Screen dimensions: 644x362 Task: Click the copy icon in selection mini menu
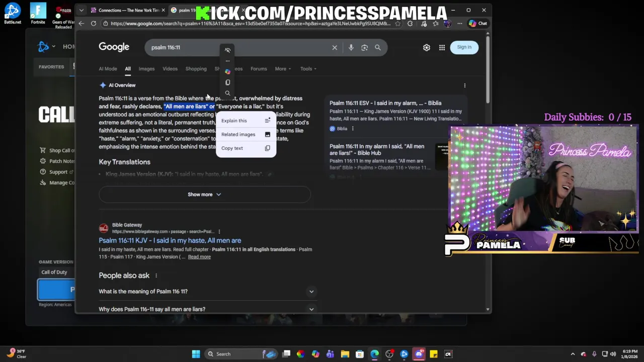coord(227,82)
